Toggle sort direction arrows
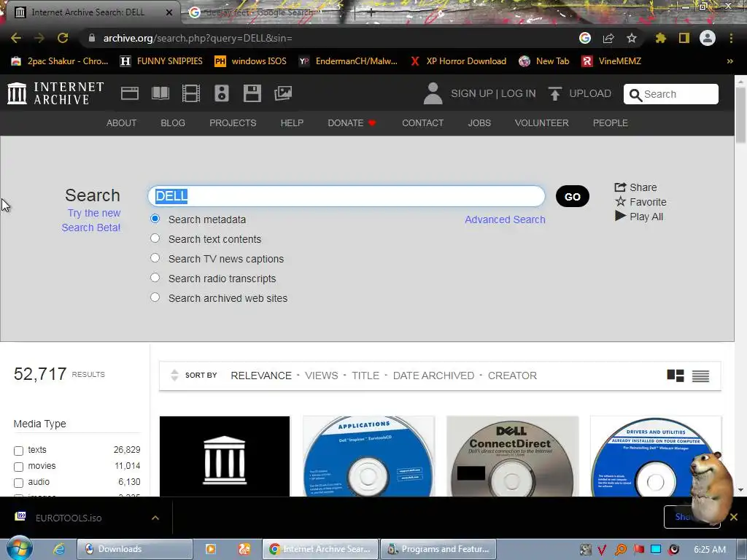This screenshot has height=560, width=747. (174, 376)
